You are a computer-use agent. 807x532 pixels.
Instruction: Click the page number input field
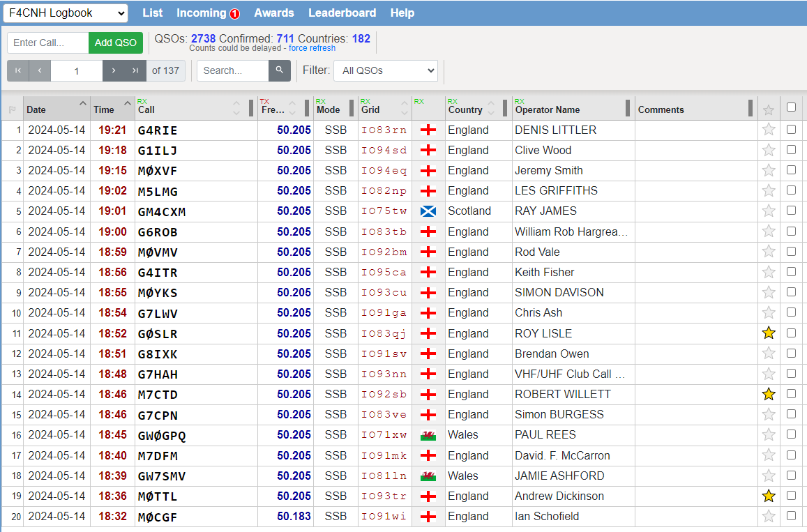(x=77, y=70)
